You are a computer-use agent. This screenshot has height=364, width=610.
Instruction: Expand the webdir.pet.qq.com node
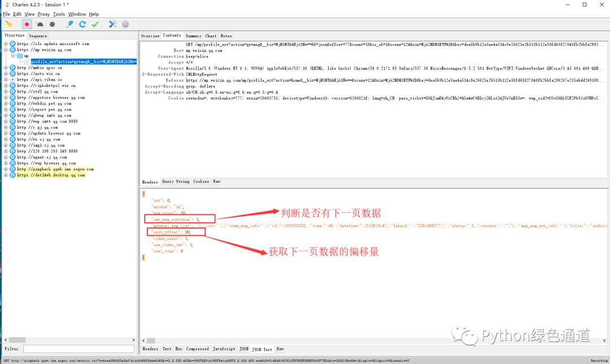6,103
